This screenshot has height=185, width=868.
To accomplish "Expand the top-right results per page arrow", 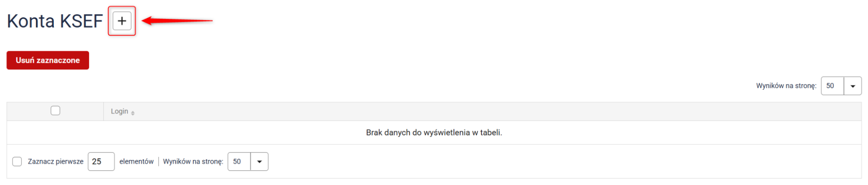I will click(x=852, y=86).
